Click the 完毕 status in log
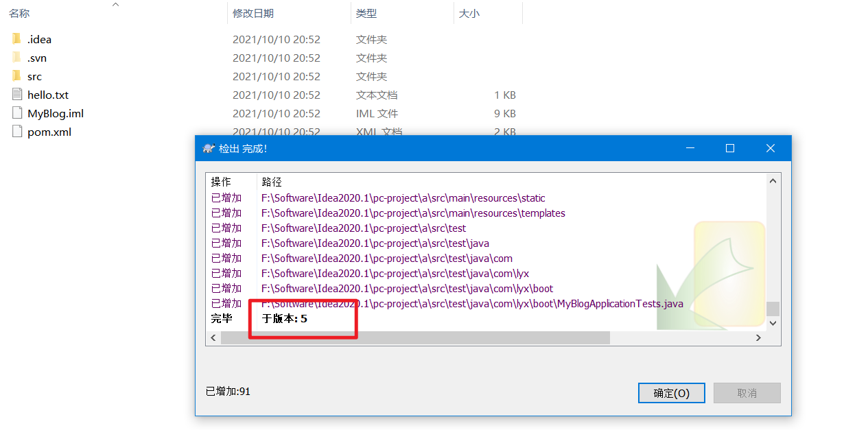Screen dimensions: 868x430 pos(222,319)
